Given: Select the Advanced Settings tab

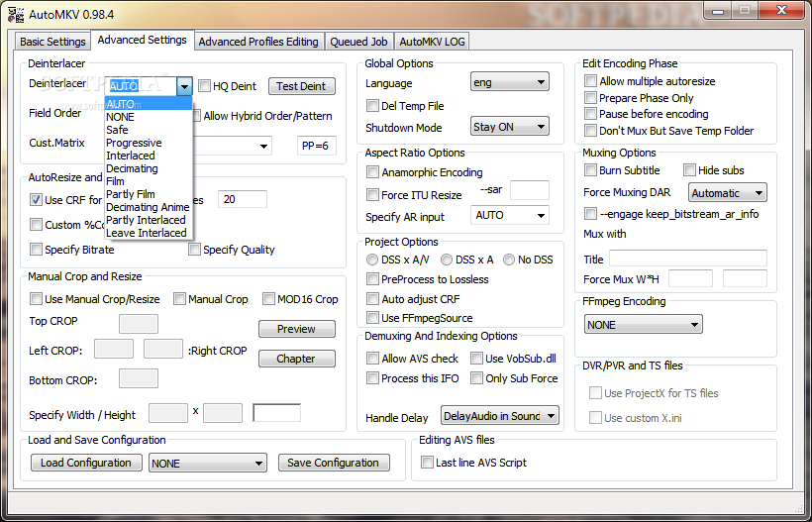Looking at the screenshot, I should tap(143, 40).
